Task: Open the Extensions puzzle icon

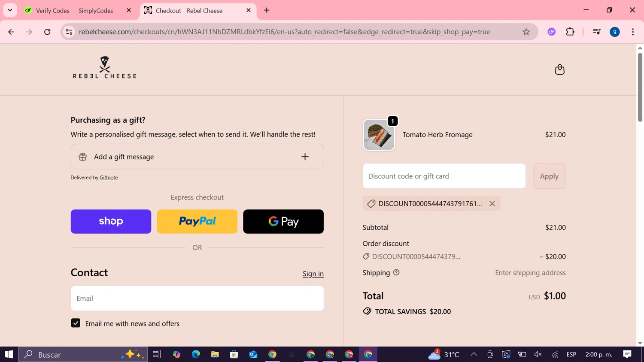Action: point(570,32)
